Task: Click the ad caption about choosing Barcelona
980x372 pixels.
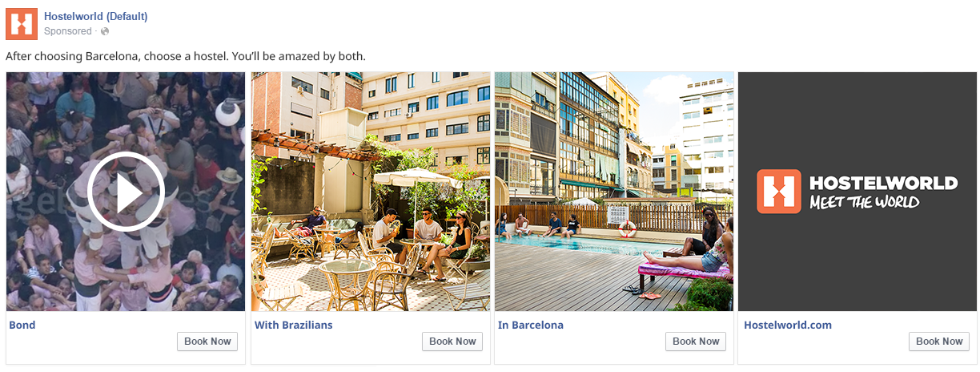Action: (186, 56)
